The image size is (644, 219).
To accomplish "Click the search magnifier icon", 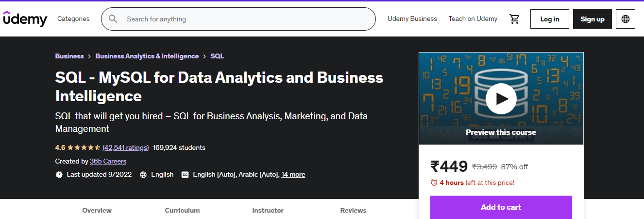I will 113,19.
